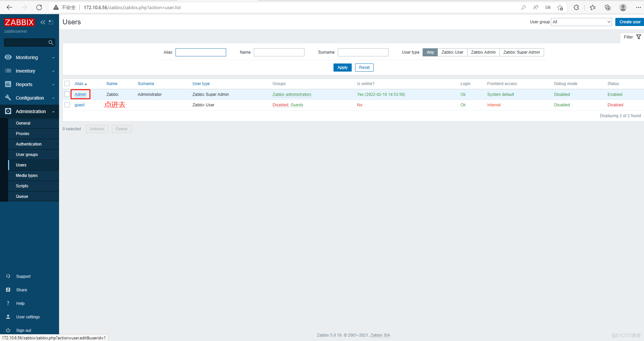Expand the Monitoring menu chevron
This screenshot has width=644, height=341.
[53, 58]
